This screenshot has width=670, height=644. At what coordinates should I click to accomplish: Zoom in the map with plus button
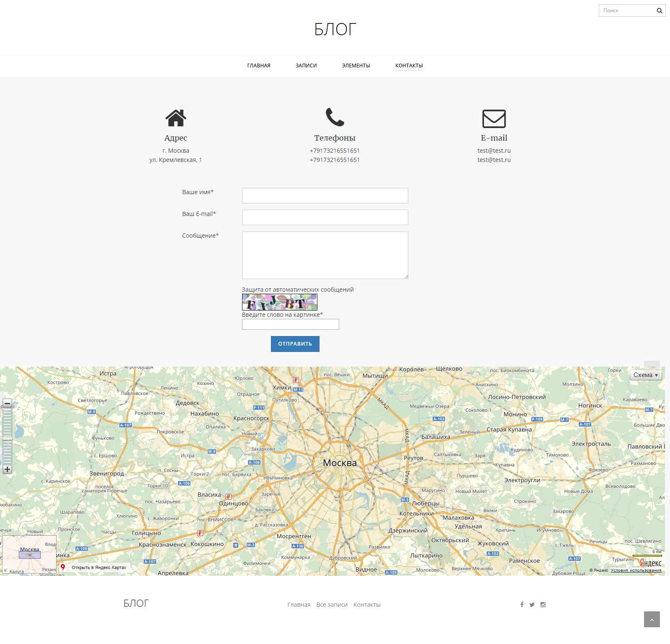(x=7, y=470)
